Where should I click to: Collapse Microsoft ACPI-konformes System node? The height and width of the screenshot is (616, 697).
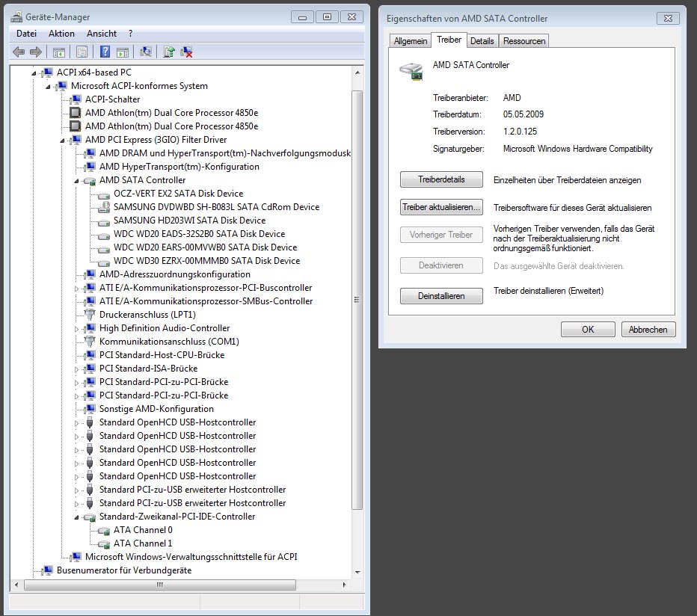[48, 86]
